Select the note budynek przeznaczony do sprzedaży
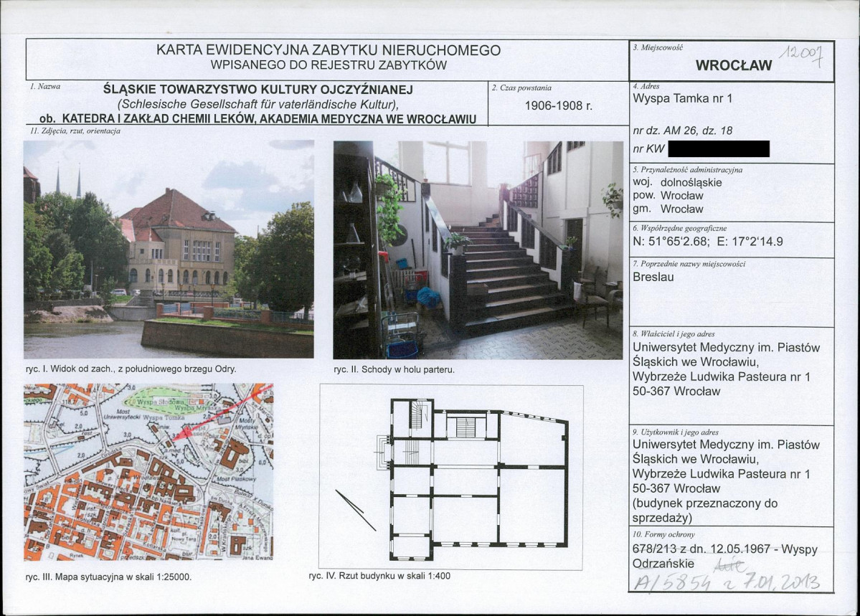 coord(705,511)
